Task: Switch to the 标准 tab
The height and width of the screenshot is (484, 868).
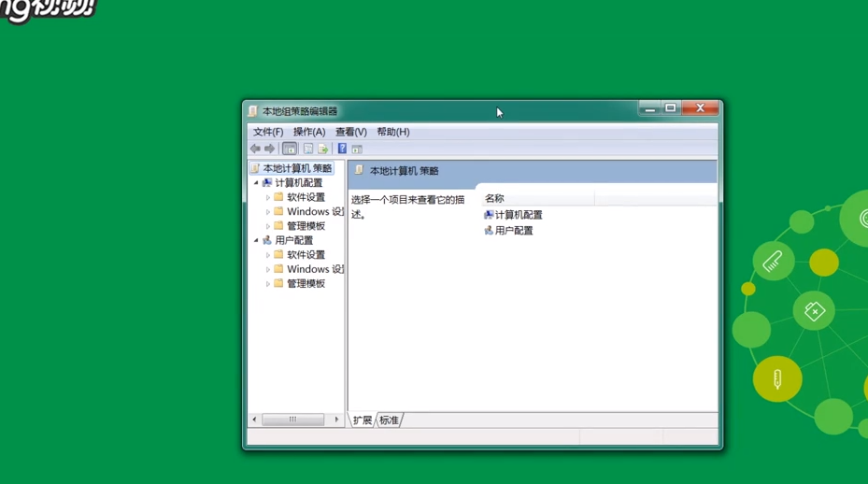Action: click(390, 420)
